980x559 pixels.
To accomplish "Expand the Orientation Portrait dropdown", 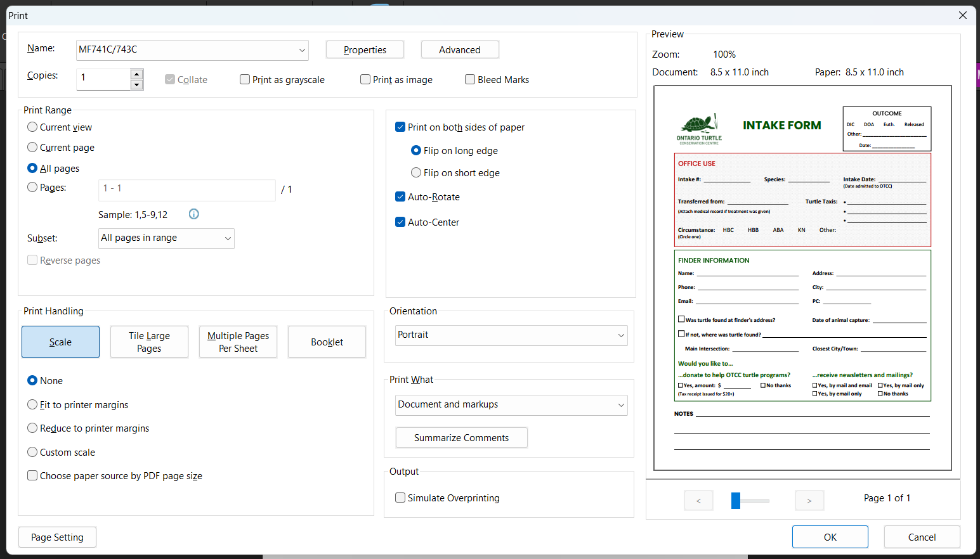I will [x=620, y=335].
